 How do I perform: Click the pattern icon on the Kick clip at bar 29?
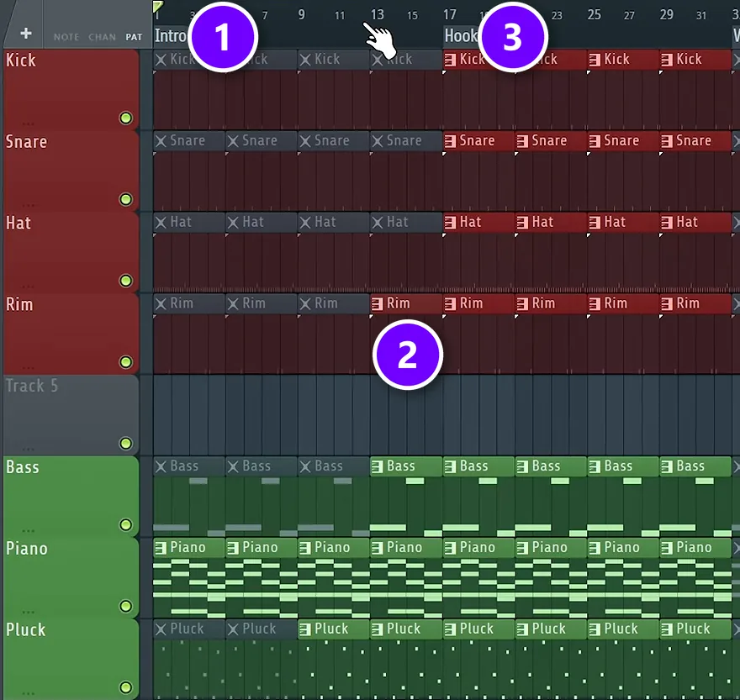tap(666, 60)
